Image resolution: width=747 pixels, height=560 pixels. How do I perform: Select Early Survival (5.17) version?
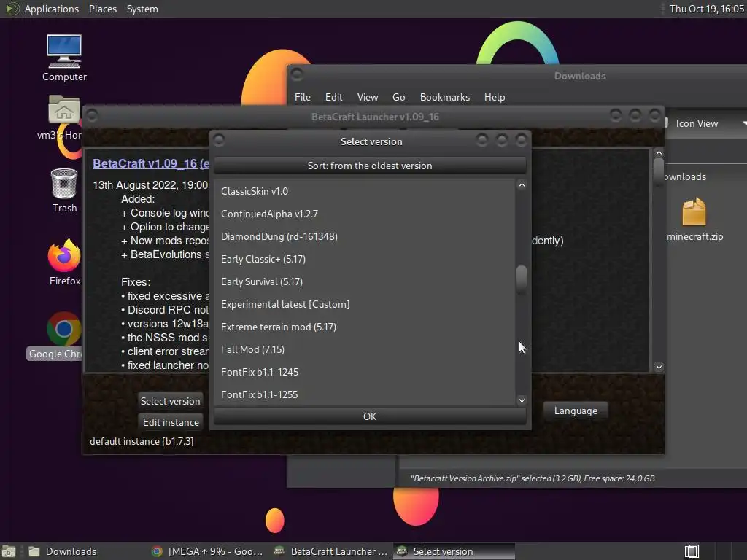(x=365, y=281)
